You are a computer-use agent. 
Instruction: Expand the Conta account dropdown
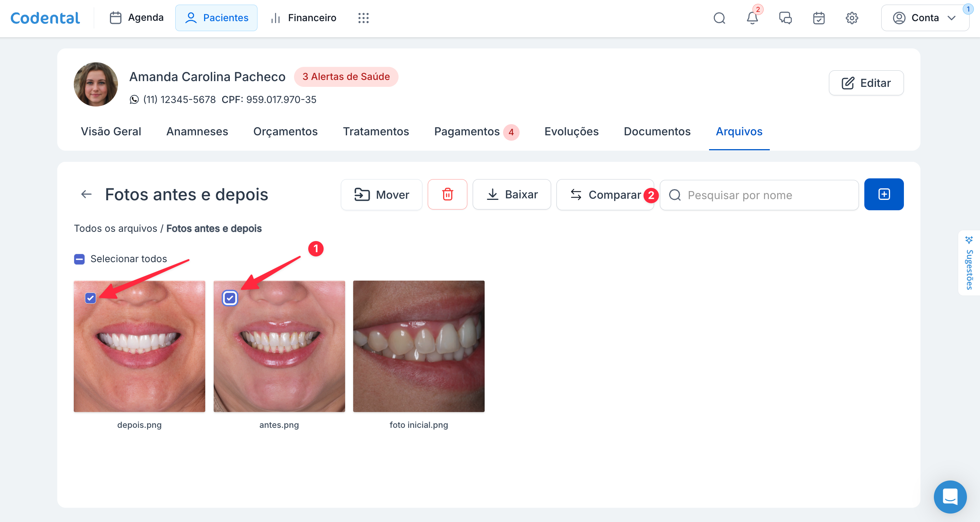click(925, 18)
